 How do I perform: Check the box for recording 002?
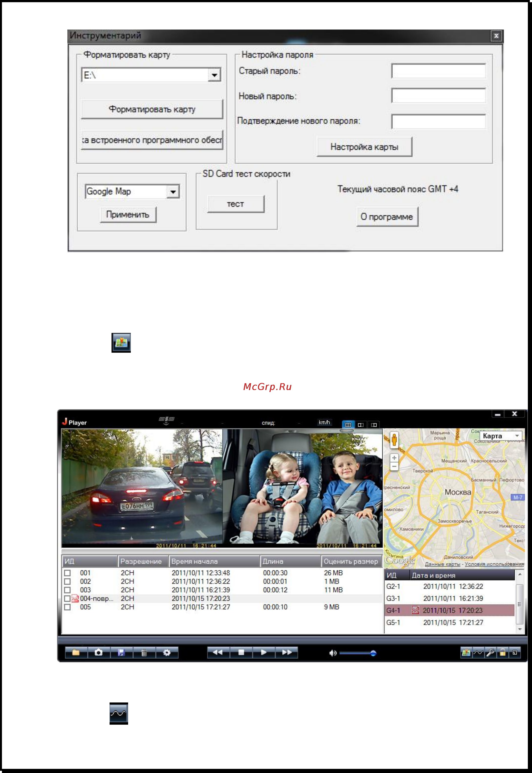(x=67, y=581)
